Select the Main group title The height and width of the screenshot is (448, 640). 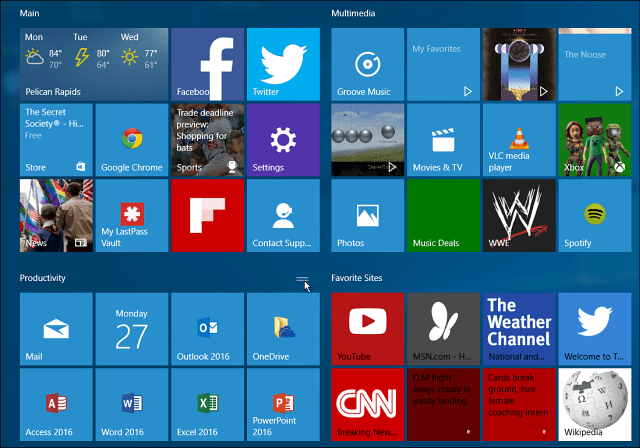[x=29, y=13]
